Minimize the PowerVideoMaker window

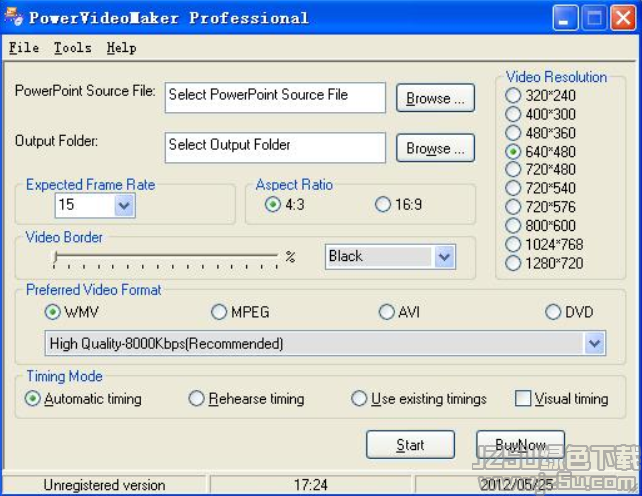point(565,18)
